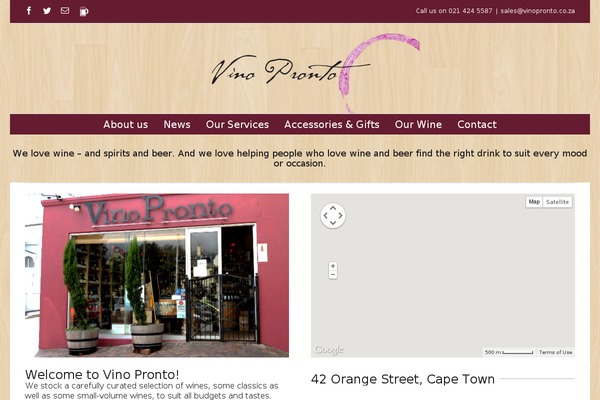This screenshot has height=400, width=600.
Task: Expand the Our Wine menu
Action: [x=418, y=124]
